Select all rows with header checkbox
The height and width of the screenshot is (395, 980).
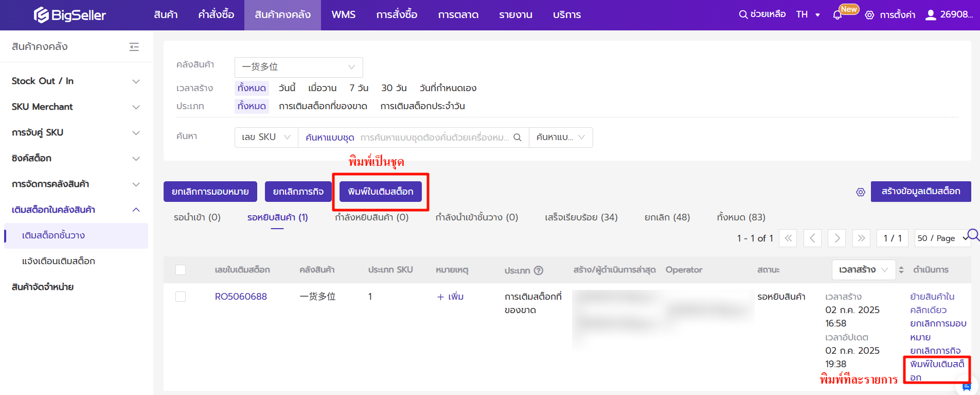coord(181,270)
